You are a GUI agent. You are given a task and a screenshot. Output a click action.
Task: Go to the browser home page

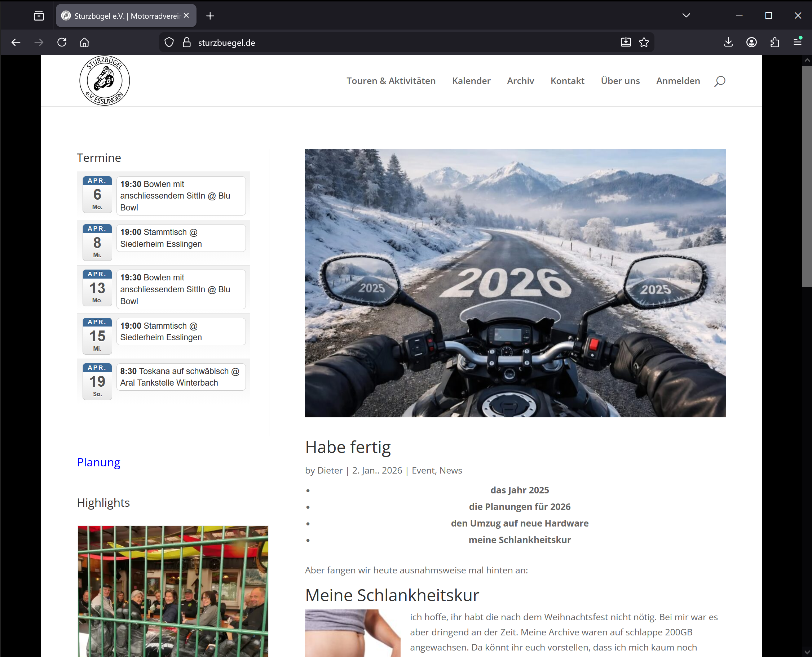[84, 43]
